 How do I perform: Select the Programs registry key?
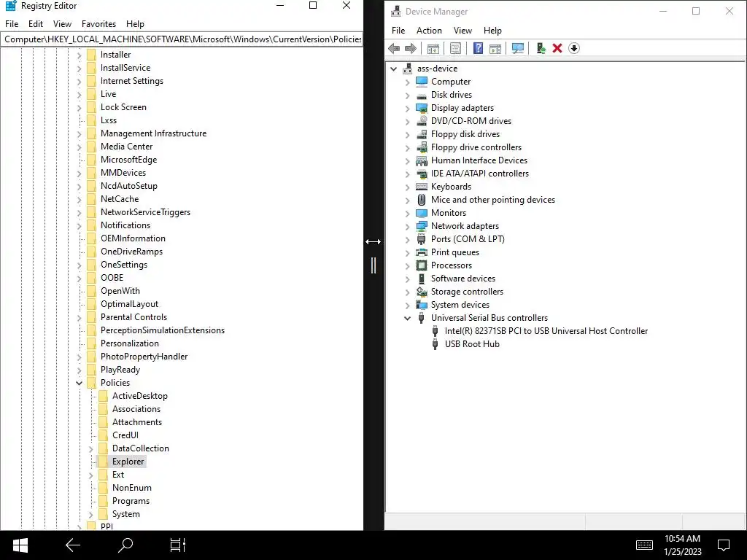pyautogui.click(x=131, y=501)
